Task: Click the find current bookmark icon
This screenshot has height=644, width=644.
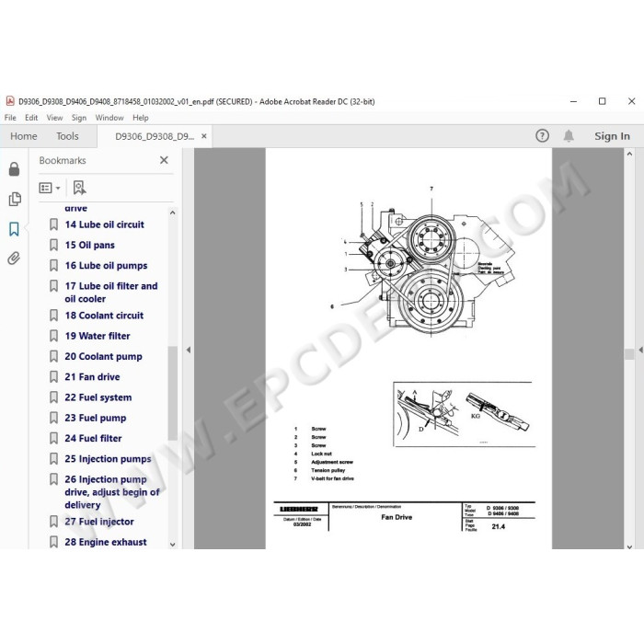Action: point(79,188)
